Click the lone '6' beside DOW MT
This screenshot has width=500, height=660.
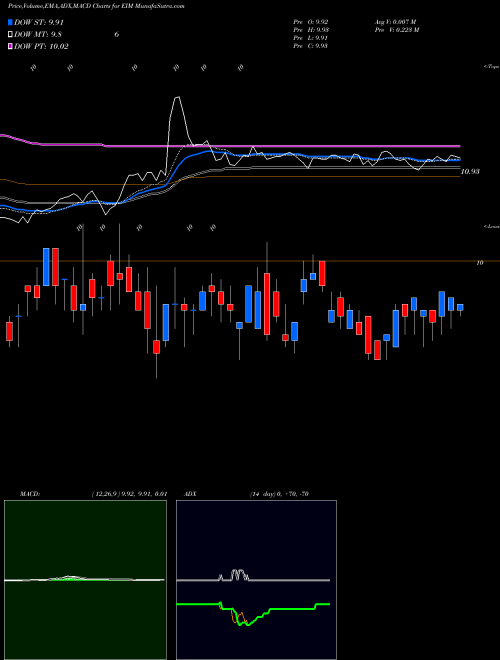[x=117, y=35]
